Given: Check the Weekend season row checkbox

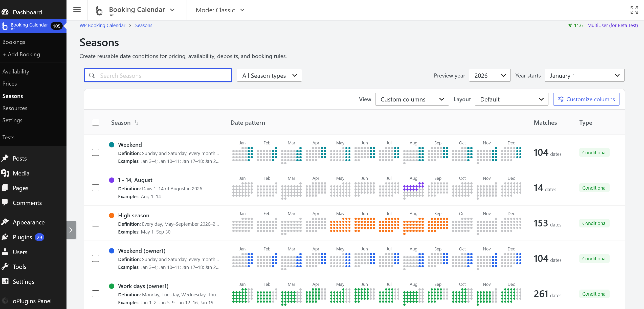Looking at the screenshot, I should pos(96,152).
